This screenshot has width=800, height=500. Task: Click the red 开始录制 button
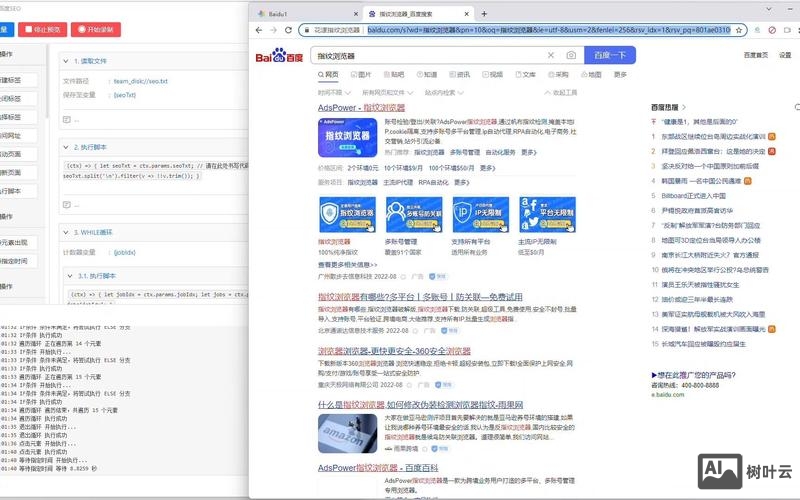tap(96, 30)
